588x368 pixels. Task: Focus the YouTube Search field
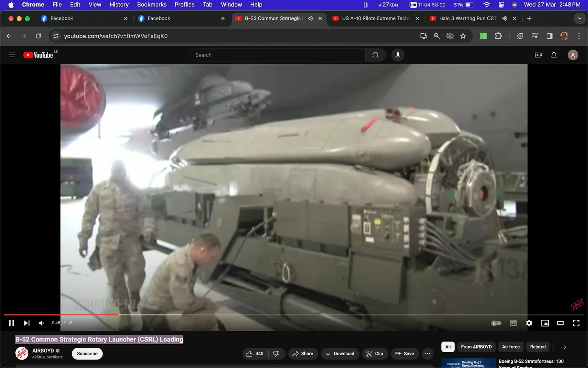[278, 55]
